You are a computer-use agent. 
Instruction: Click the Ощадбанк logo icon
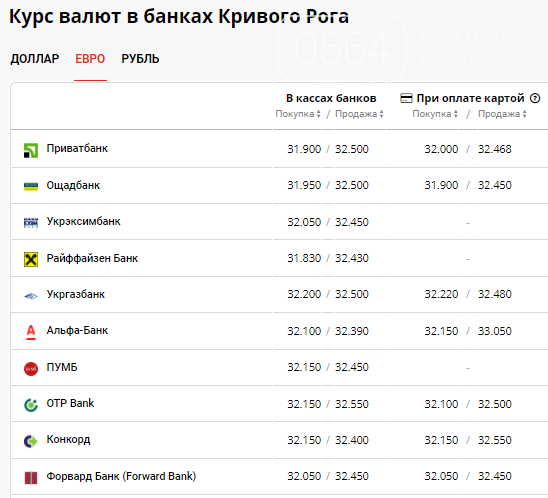coord(31,186)
